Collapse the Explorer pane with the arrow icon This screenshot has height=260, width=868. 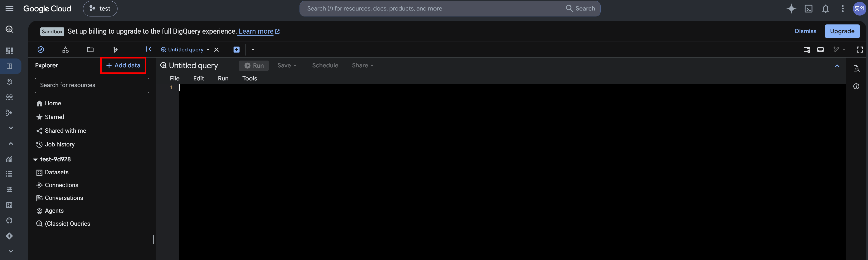click(149, 49)
